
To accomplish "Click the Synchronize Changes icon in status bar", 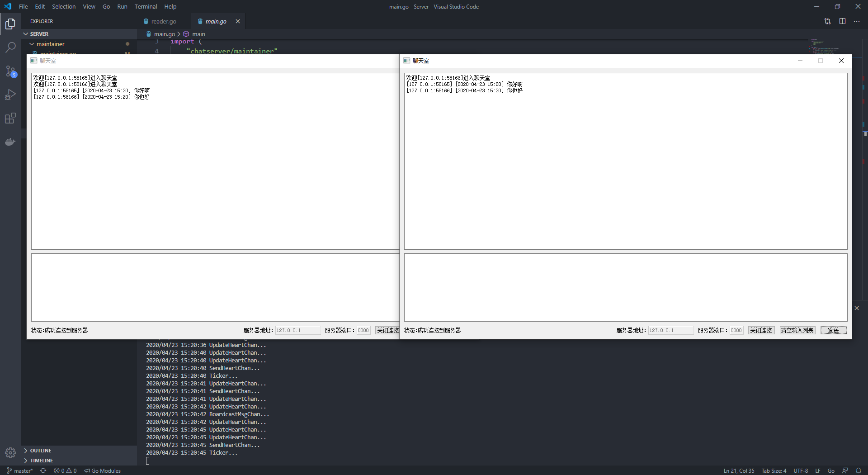I will [43, 470].
